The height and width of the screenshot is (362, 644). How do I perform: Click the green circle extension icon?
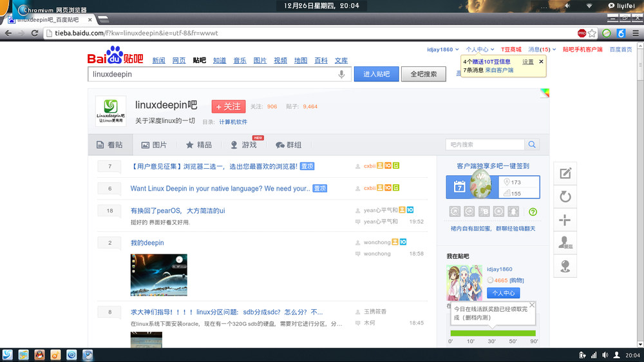click(606, 33)
